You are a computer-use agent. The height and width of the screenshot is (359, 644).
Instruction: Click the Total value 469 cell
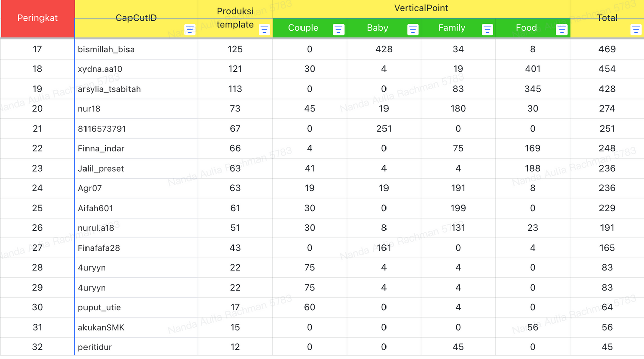coord(607,49)
